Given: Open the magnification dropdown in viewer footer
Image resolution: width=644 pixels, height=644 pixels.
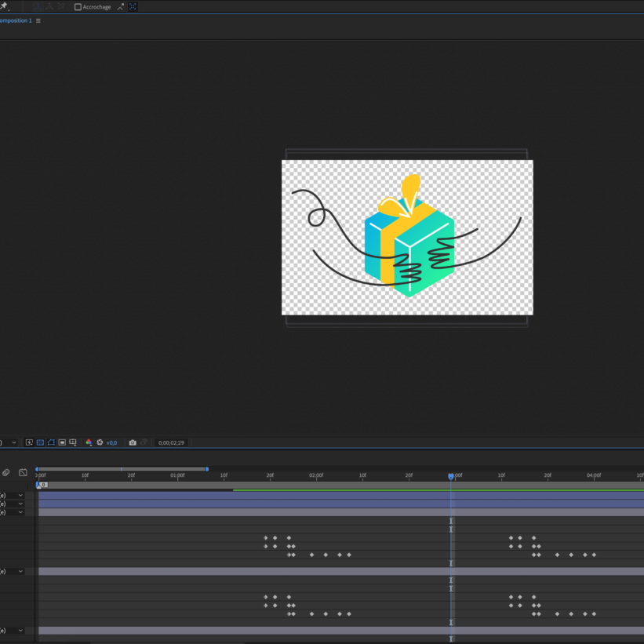Looking at the screenshot, I should pos(13,442).
